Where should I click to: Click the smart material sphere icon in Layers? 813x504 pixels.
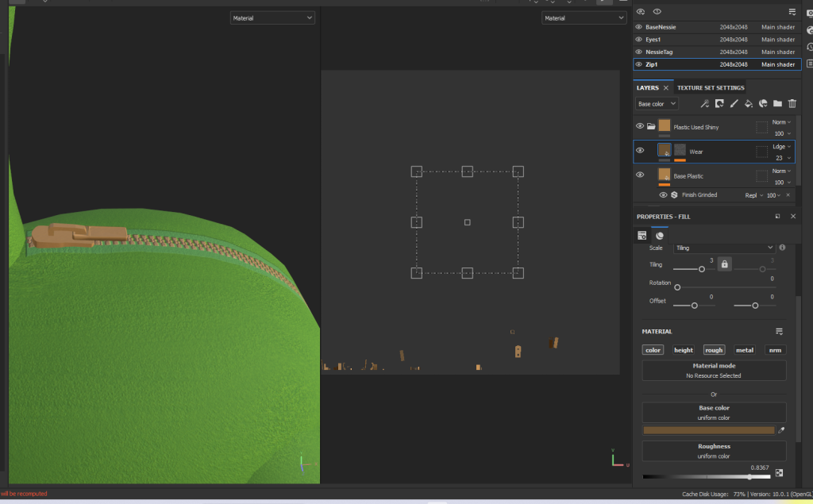[x=762, y=104]
